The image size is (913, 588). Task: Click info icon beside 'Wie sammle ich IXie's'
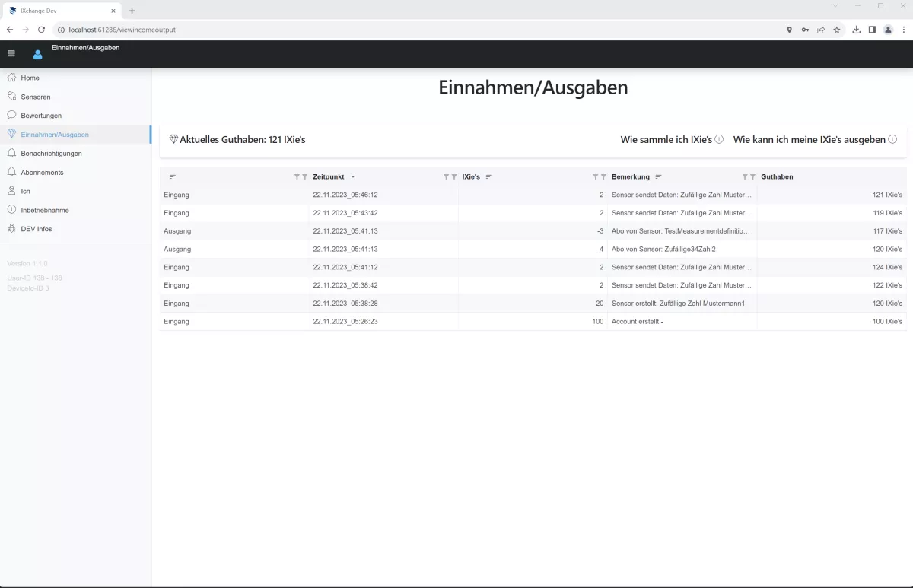click(x=719, y=140)
